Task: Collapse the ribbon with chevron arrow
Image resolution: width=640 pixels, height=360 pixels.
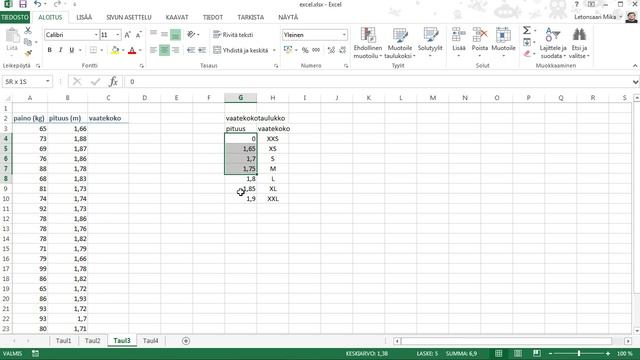Action: pos(635,66)
